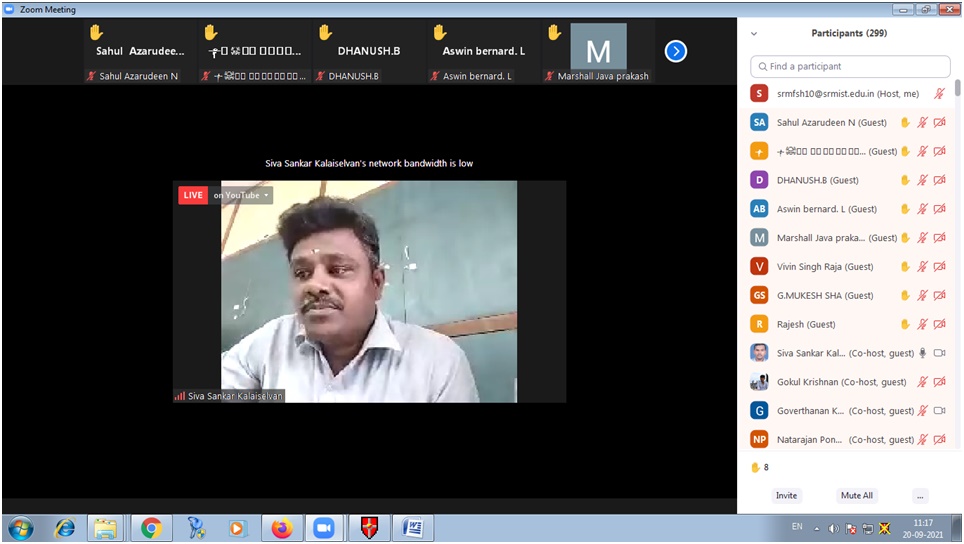Click the Invite button

[787, 496]
